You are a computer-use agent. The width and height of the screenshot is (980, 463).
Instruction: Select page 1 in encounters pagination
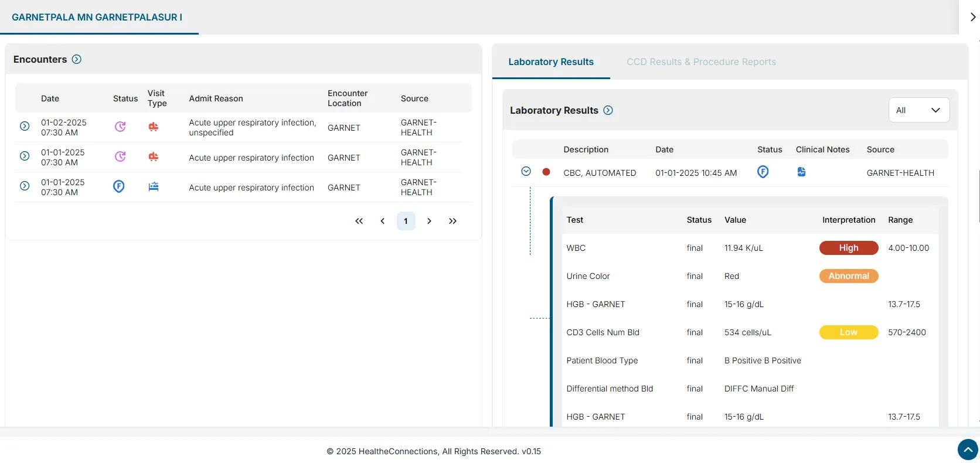click(406, 221)
